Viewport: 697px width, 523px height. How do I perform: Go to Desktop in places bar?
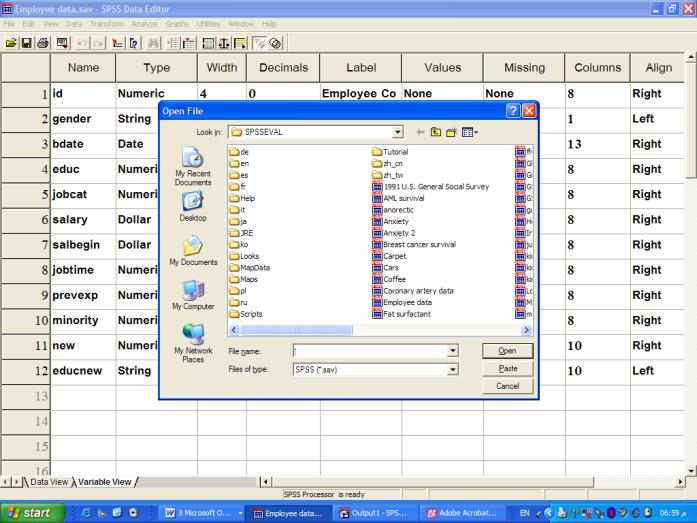pos(193,207)
